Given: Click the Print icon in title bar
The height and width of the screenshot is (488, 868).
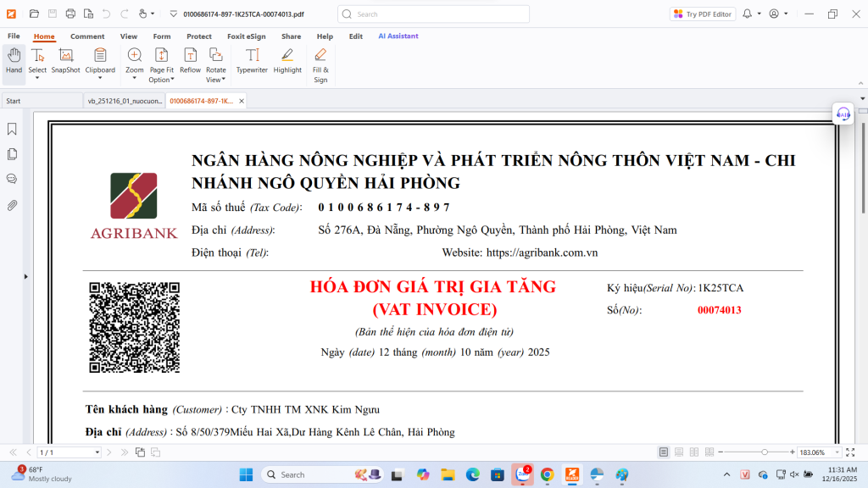Looking at the screenshot, I should 70,14.
